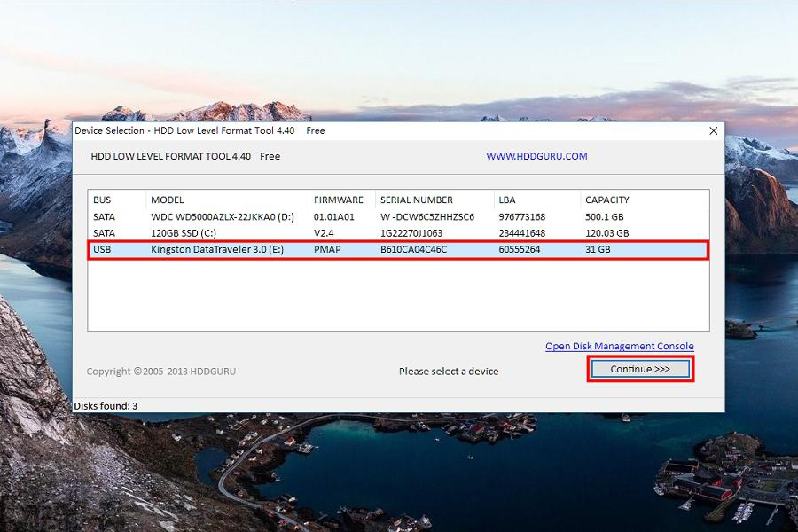Click the V2.4 firmware cell
This screenshot has width=798, height=532.
point(323,233)
